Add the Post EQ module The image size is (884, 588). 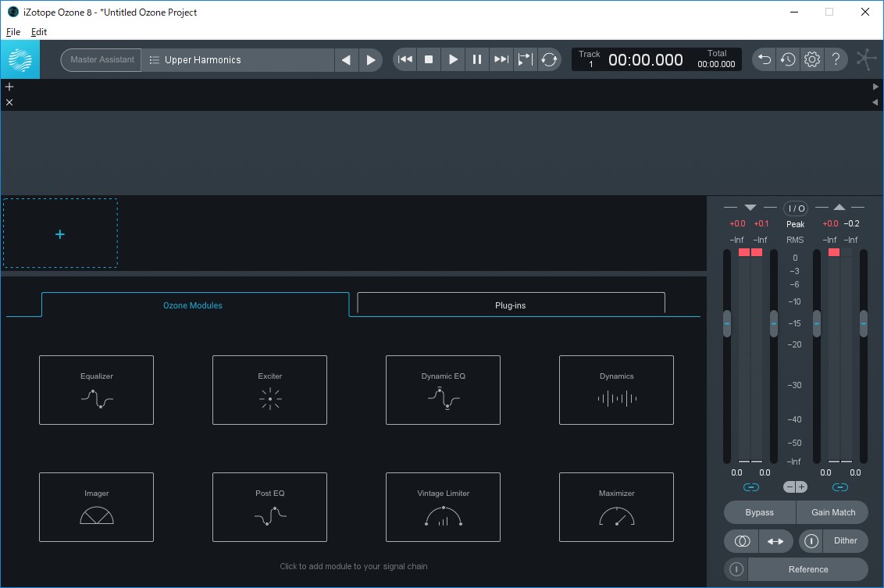point(269,508)
